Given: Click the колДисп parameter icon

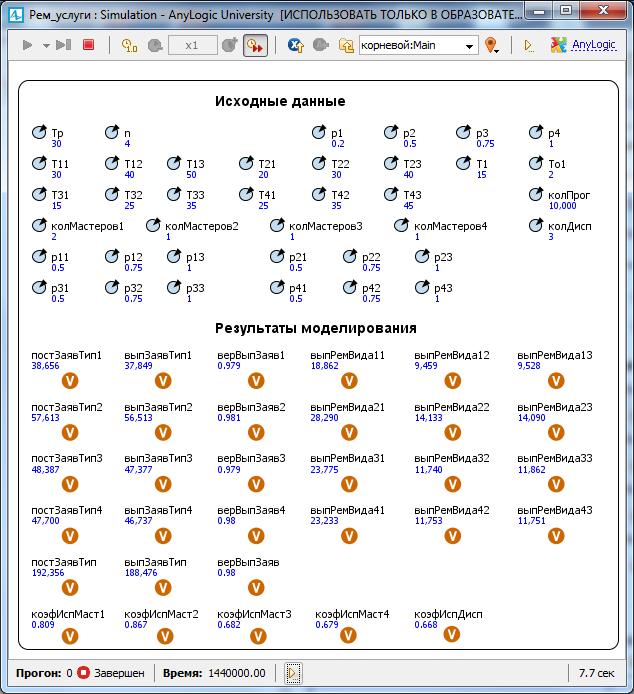Looking at the screenshot, I should click(x=535, y=225).
